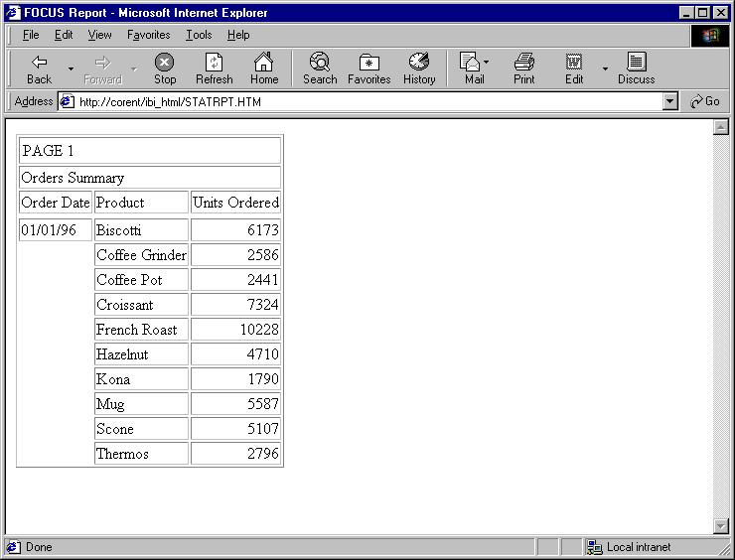Expand the Back history dropdown arrow

click(71, 69)
